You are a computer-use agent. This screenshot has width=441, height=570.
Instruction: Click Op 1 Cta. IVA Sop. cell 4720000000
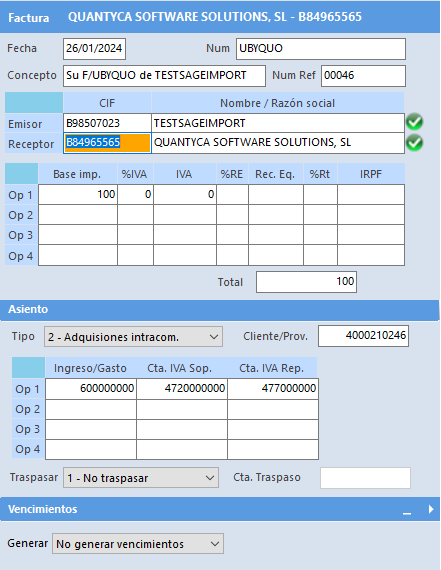(182, 389)
